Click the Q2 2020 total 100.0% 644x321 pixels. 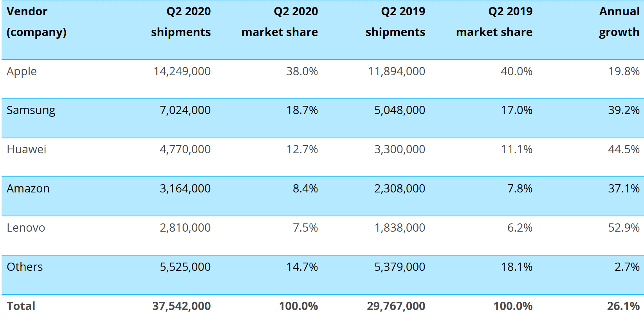tap(298, 306)
